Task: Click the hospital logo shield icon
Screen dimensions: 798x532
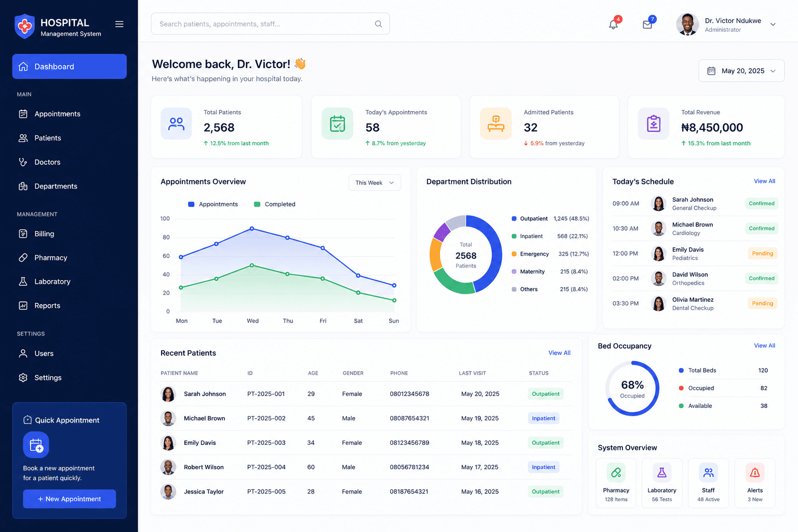Action: 24,26
